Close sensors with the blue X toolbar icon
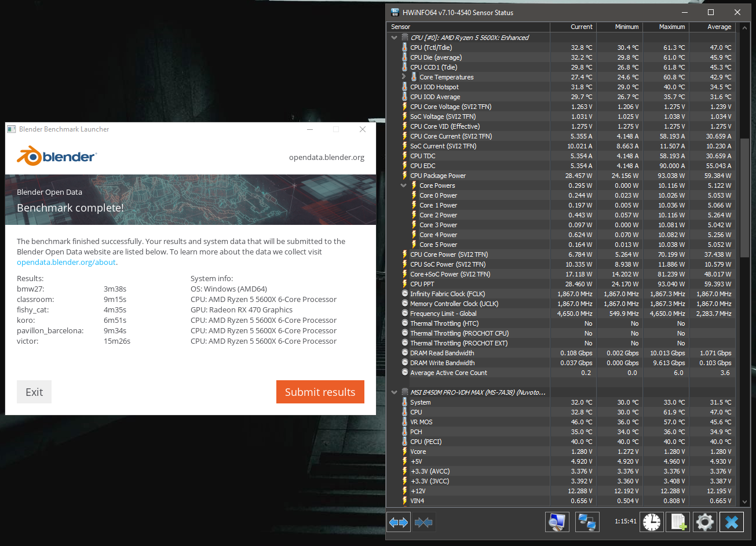Screen dimensions: 756x546 point(732,522)
